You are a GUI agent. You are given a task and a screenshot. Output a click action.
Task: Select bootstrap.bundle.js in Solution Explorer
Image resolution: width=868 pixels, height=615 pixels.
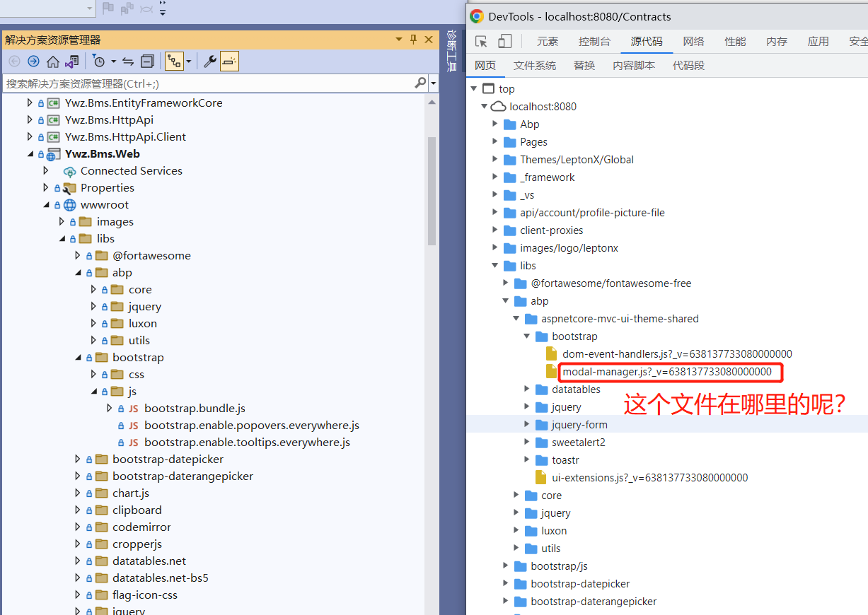point(195,409)
